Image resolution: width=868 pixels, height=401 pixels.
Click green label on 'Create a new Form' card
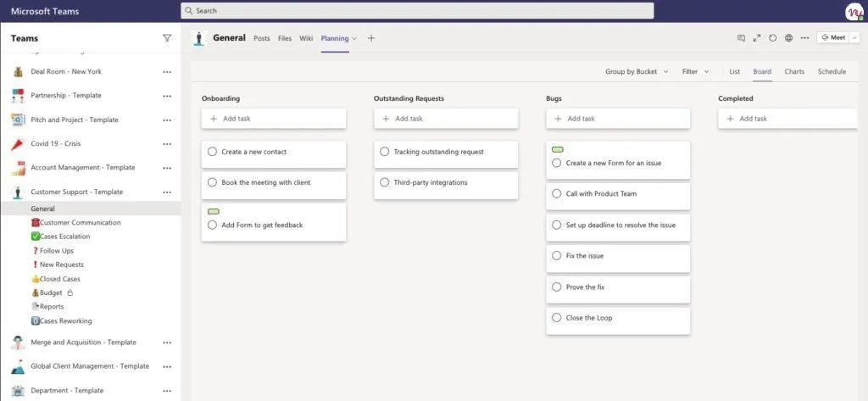pos(558,149)
